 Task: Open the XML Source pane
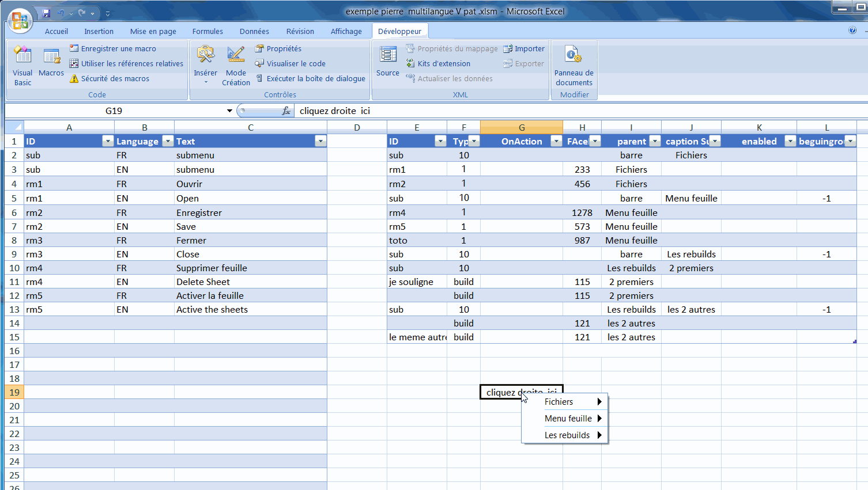pyautogui.click(x=388, y=61)
